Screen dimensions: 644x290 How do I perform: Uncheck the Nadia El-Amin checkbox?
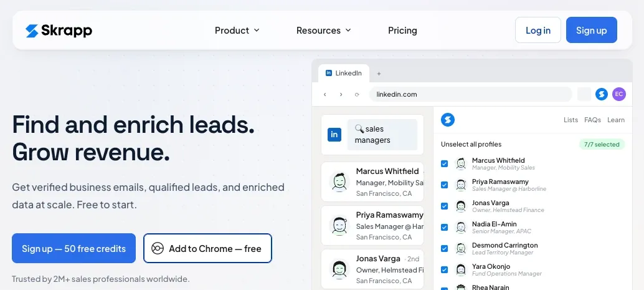pos(445,227)
